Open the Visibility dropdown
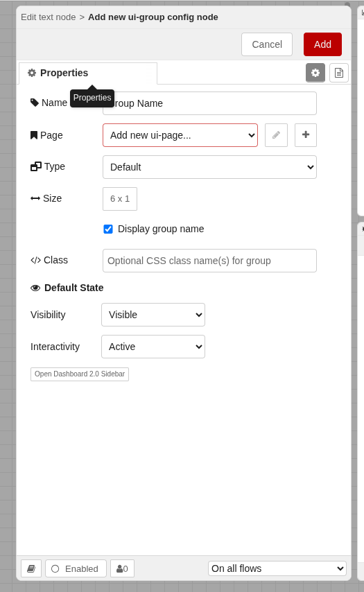Image resolution: width=364 pixels, height=592 pixels. click(x=153, y=315)
